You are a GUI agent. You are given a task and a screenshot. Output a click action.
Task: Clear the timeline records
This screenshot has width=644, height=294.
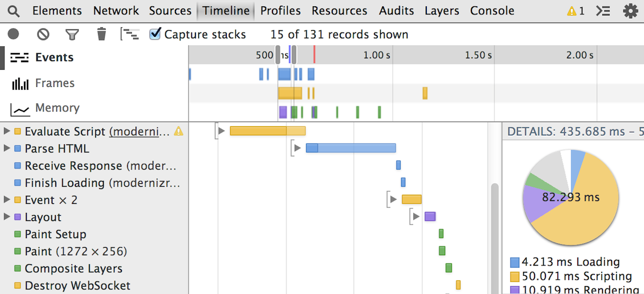(x=43, y=34)
